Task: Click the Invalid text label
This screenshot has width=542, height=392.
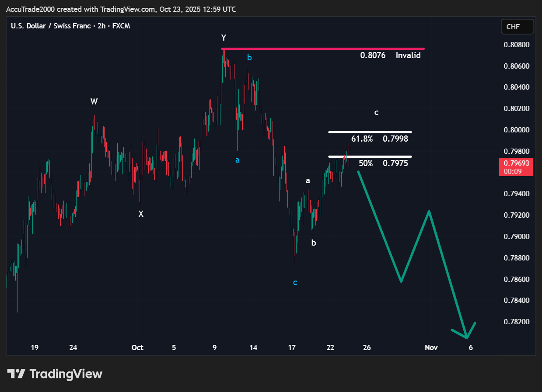Action: click(x=408, y=56)
